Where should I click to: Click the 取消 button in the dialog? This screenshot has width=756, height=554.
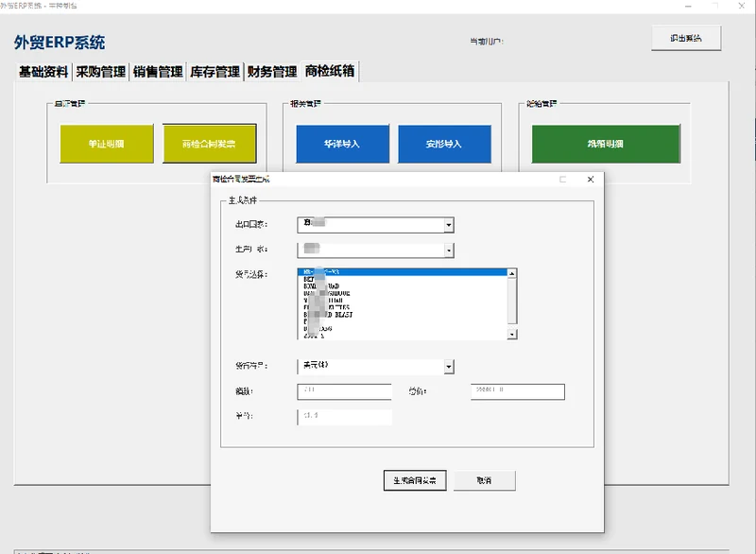click(x=484, y=480)
